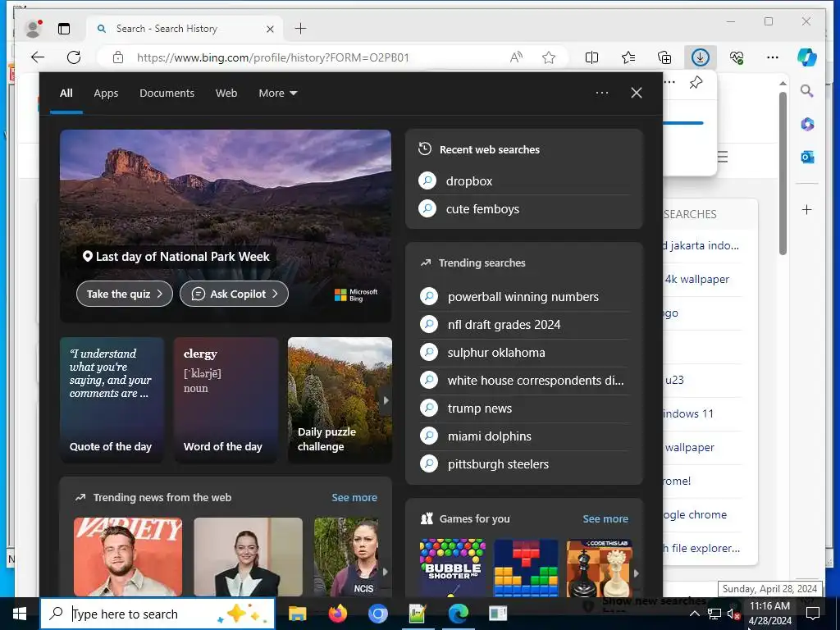
Task: Open the Quote of the day card
Action: point(112,400)
